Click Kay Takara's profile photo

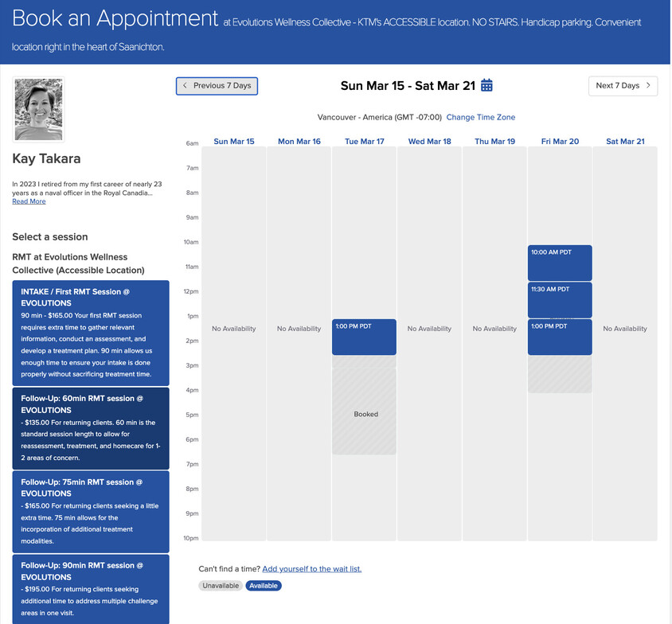tap(38, 109)
